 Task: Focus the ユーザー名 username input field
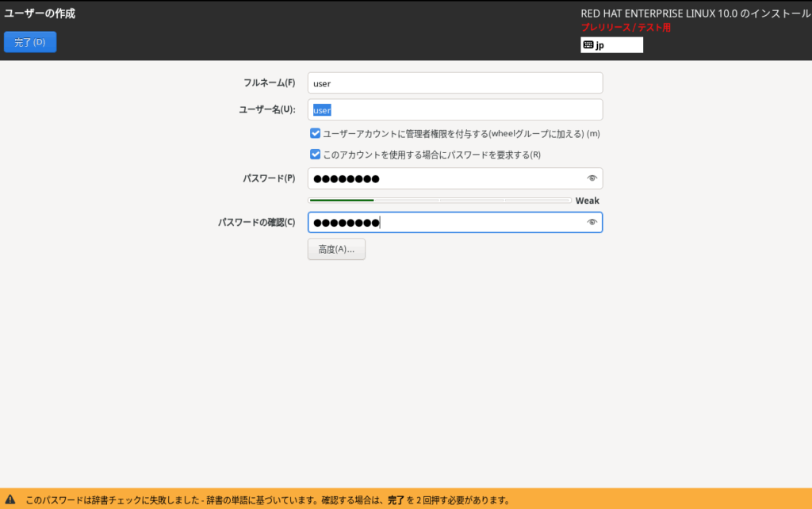454,109
